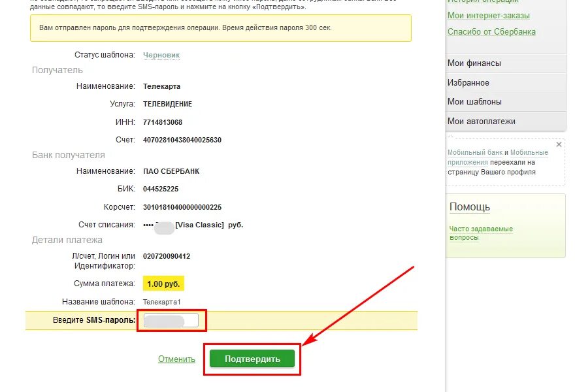Open Часто задаваемые вопросы help link
Viewport: 575px width, 392px height.
coord(481,233)
